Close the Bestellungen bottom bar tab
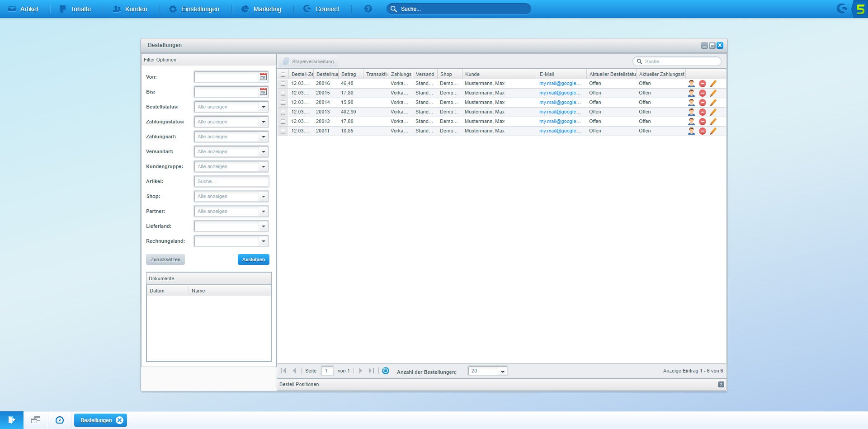Viewport: 868px width, 429px height. (x=119, y=420)
